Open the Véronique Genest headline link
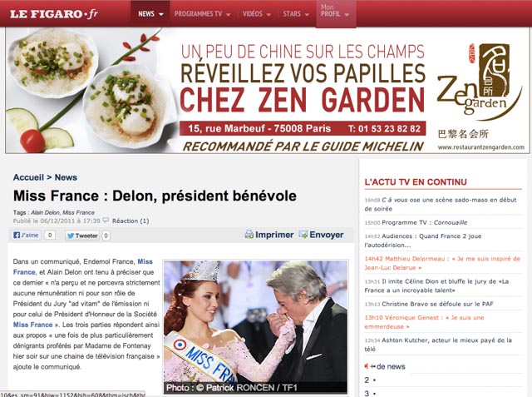The height and width of the screenshot is (397, 532). click(x=424, y=322)
